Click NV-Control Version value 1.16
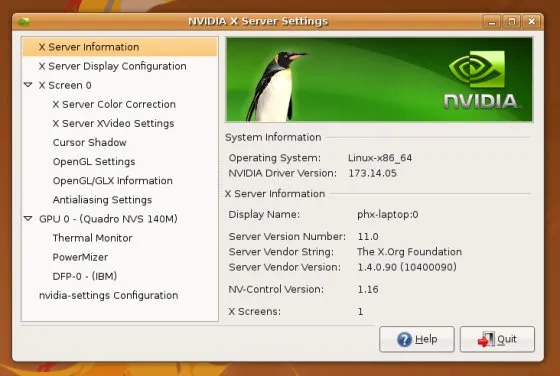This screenshot has width=560, height=376. [x=368, y=289]
